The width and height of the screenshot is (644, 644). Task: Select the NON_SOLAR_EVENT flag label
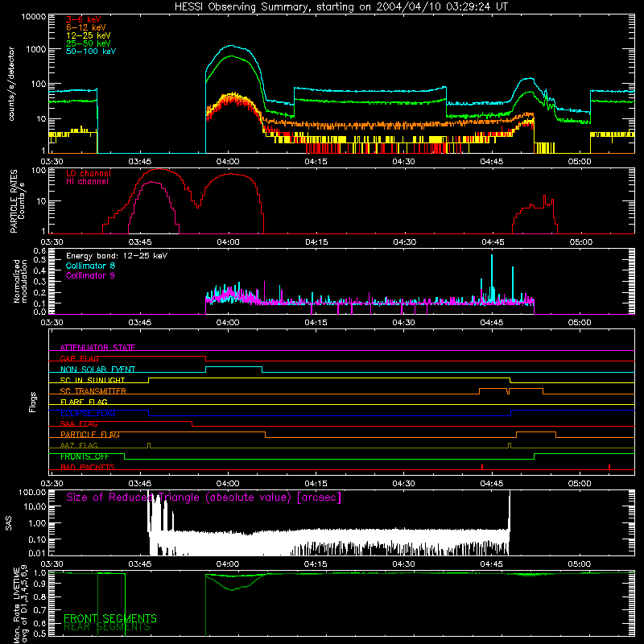[x=97, y=369]
